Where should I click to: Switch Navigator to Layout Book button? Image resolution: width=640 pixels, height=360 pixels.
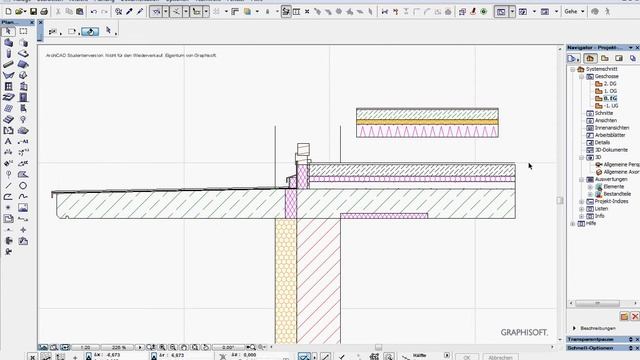pyautogui.click(x=619, y=59)
